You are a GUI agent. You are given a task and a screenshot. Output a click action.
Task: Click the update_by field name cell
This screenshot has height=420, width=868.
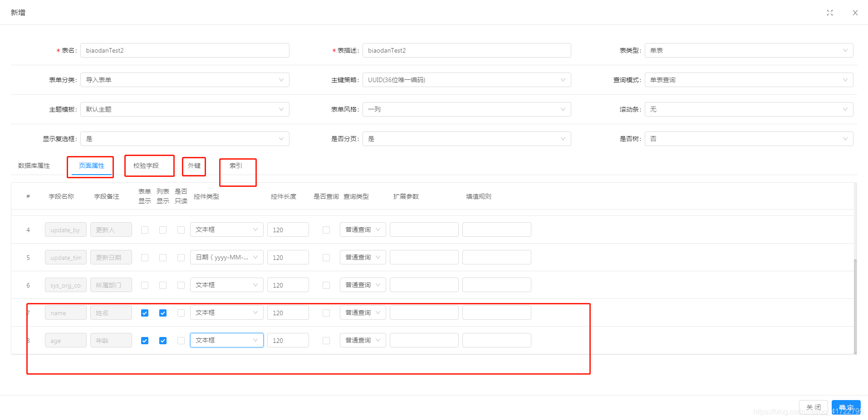click(x=66, y=230)
